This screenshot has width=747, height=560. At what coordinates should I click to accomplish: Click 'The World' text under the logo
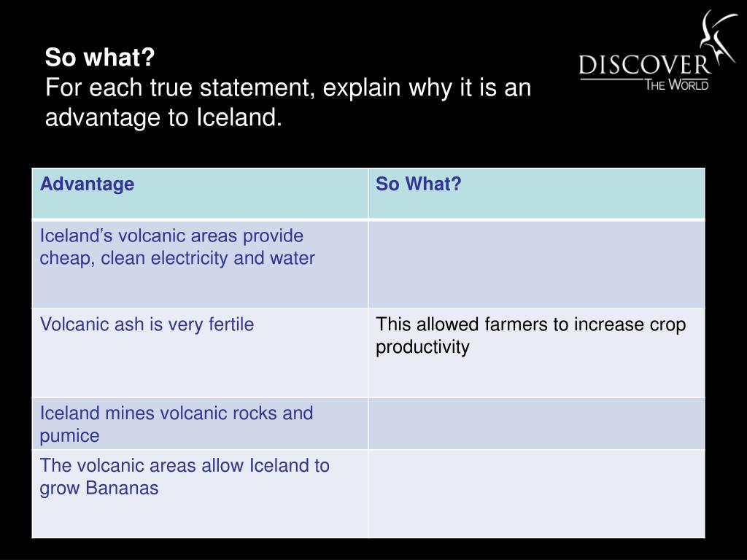(676, 85)
